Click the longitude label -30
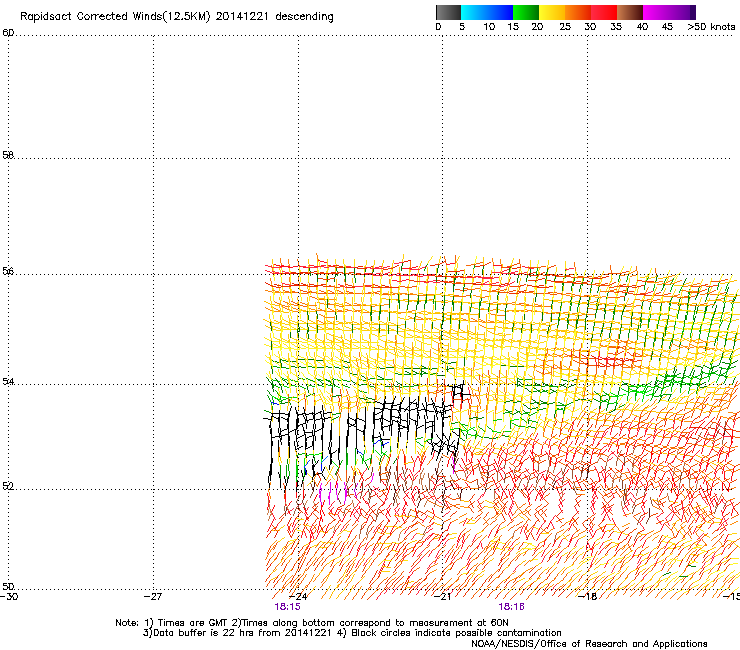The width and height of the screenshot is (740, 650). pyautogui.click(x=9, y=597)
